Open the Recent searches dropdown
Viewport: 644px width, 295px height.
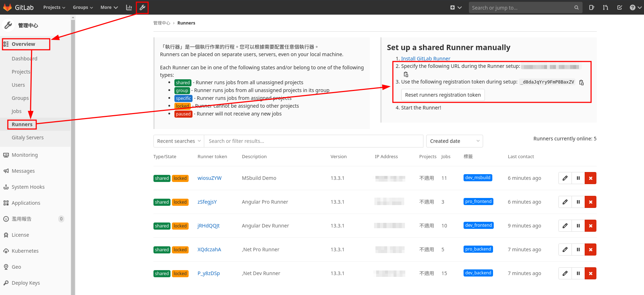pyautogui.click(x=179, y=141)
